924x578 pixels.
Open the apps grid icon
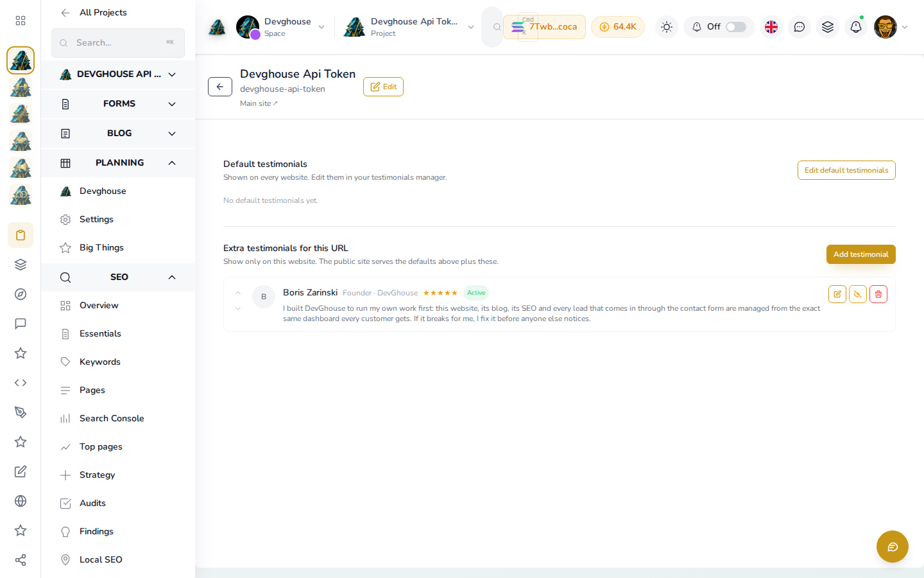pos(21,21)
